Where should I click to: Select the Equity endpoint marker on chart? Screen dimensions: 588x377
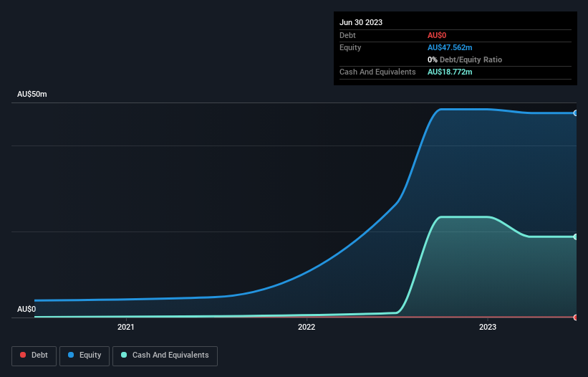click(576, 113)
